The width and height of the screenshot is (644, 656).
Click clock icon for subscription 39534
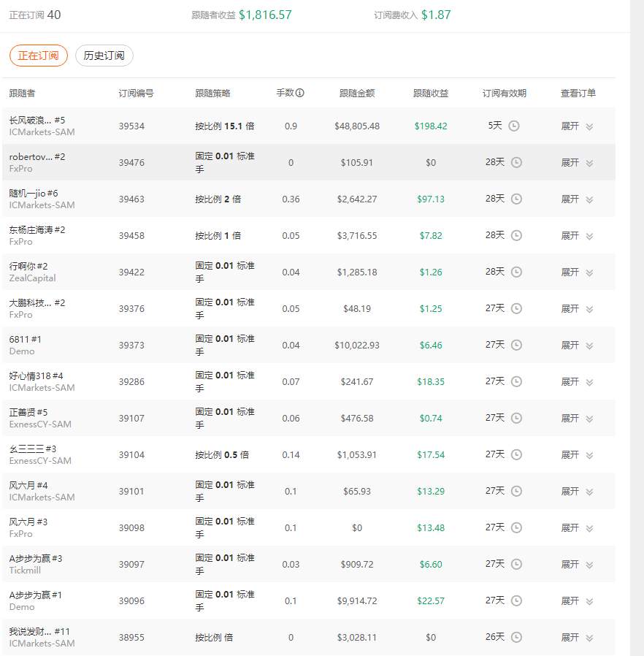(x=514, y=126)
